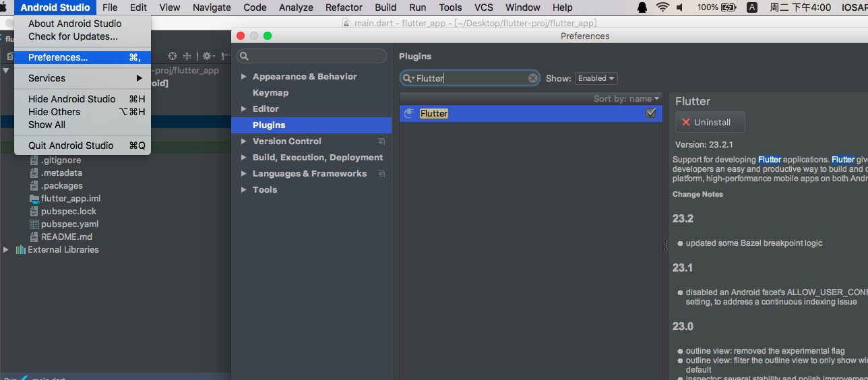Open the VCS menu
Screen dimensions: 868x380
point(484,7)
